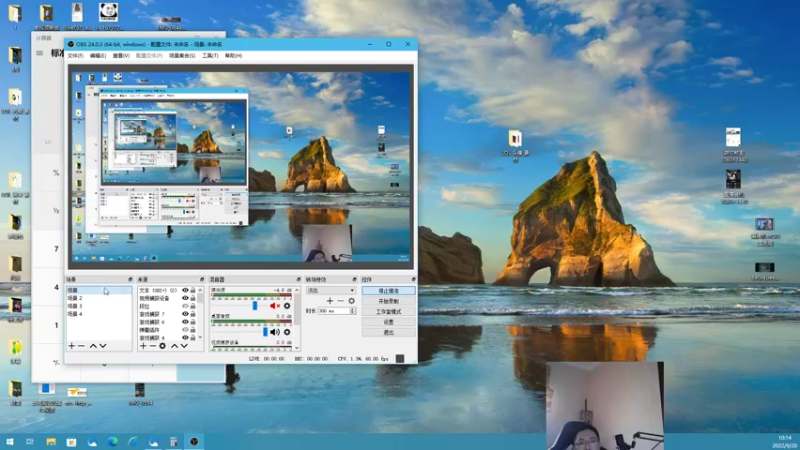Hide the 文本 (GDI+) (2) source
This screenshot has height=450, width=800.
click(x=185, y=290)
